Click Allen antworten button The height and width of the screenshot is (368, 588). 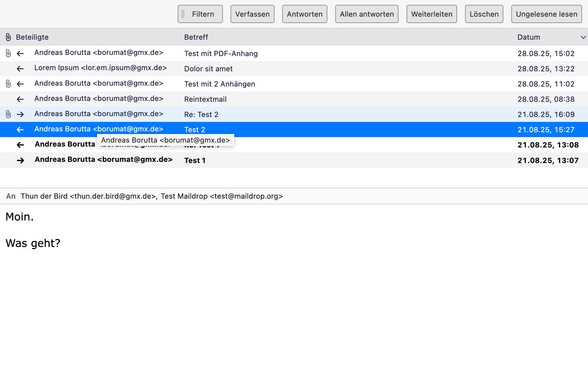367,14
